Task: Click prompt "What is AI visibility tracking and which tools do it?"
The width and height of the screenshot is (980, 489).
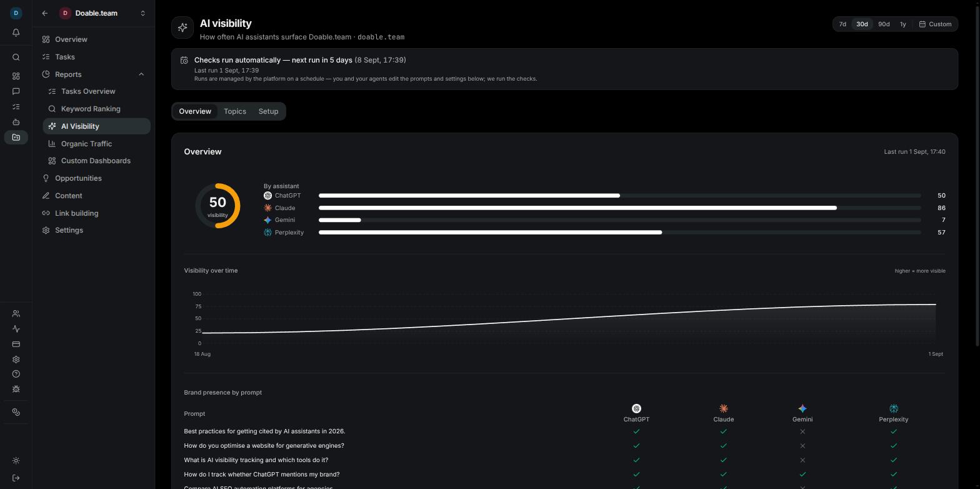Action: click(x=256, y=460)
